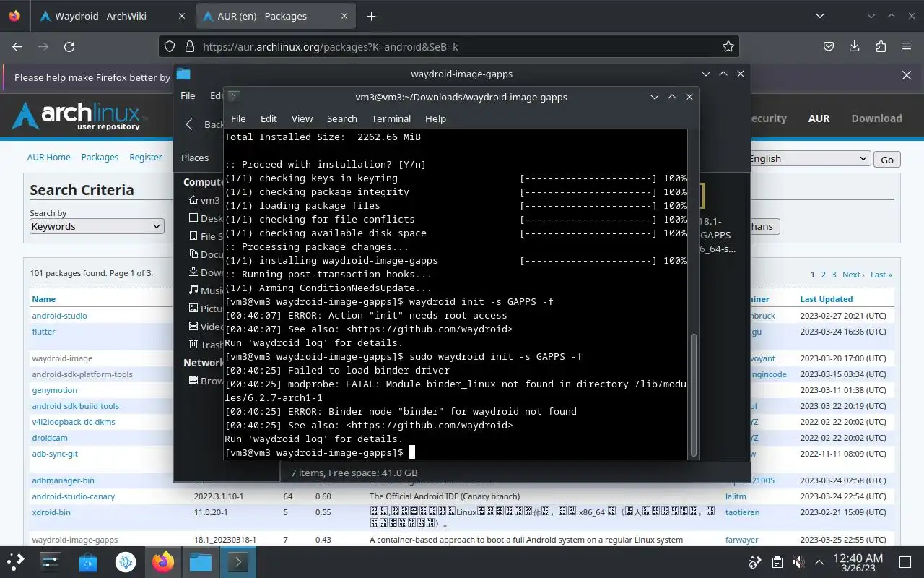
Task: Open the adb-sync-git package link
Action: pos(55,454)
